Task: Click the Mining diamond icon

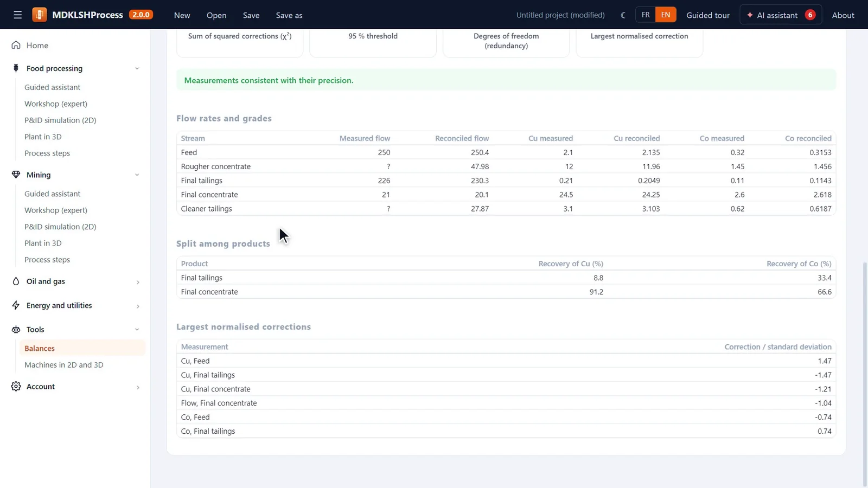Action: (x=16, y=175)
